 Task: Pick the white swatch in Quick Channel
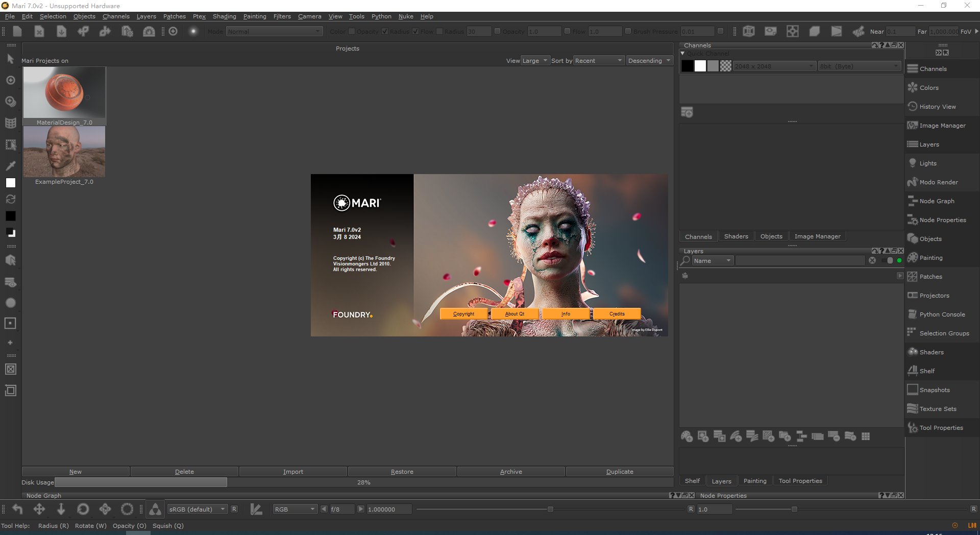(700, 66)
